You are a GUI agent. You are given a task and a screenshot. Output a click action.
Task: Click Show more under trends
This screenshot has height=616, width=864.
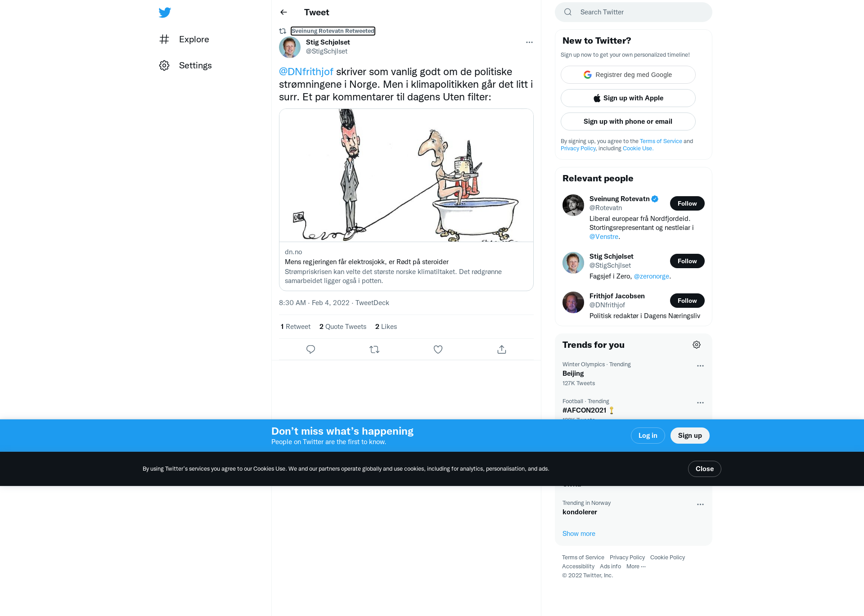tap(579, 534)
